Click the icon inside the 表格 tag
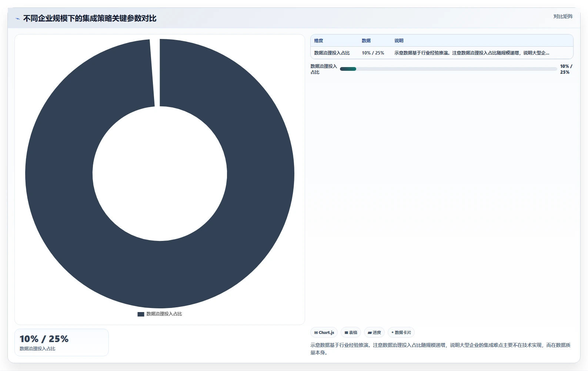Image resolution: width=588 pixels, height=371 pixels. tap(346, 333)
